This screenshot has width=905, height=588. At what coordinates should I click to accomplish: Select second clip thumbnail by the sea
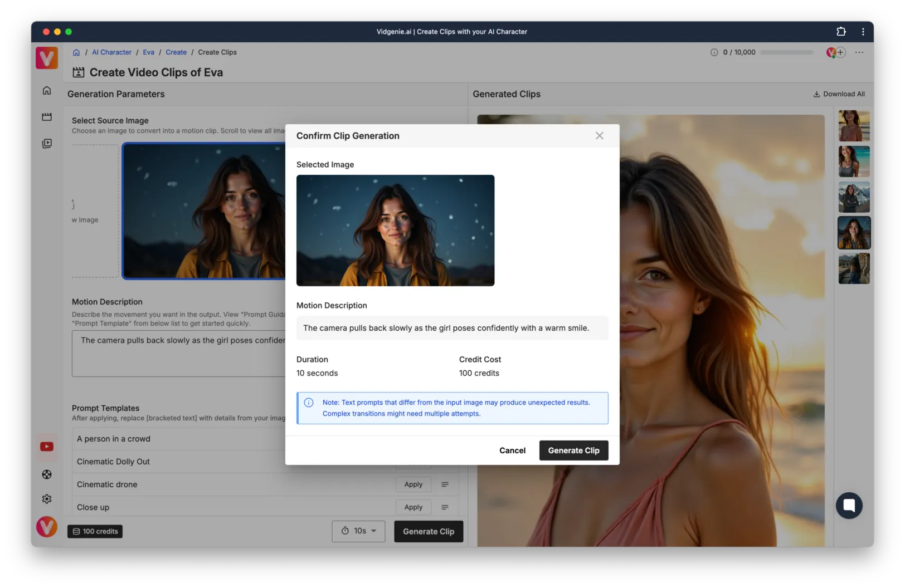854,161
